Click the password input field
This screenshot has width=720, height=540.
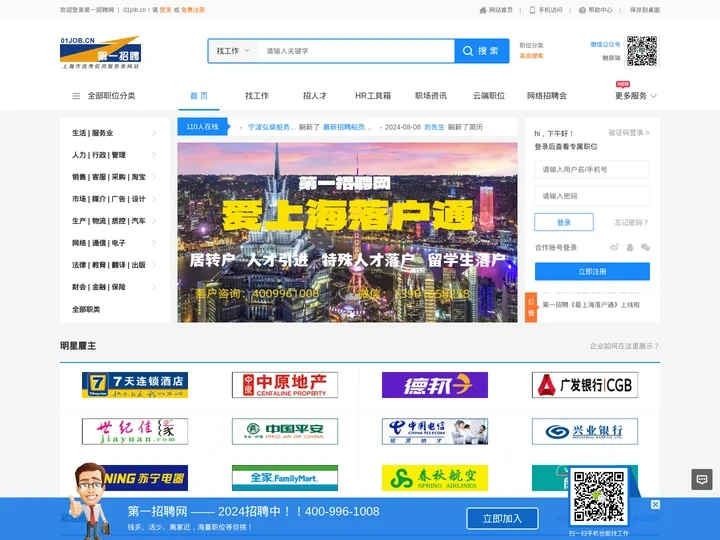pyautogui.click(x=592, y=196)
